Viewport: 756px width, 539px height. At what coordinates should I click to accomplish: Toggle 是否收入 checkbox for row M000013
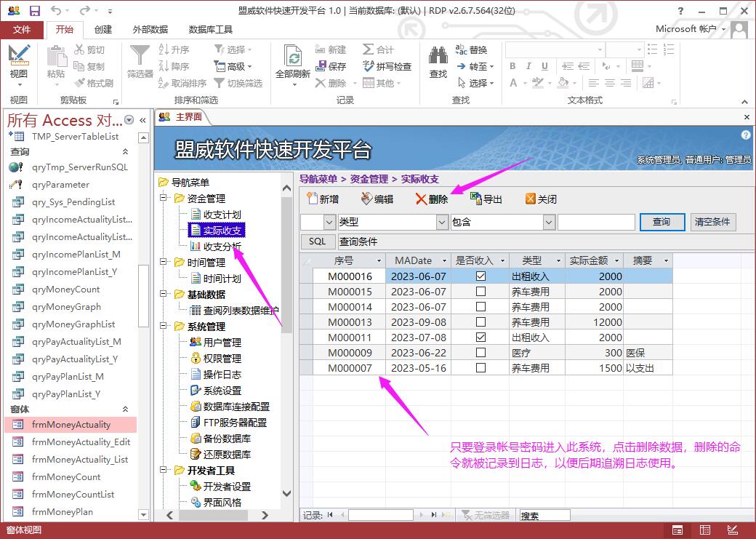coord(480,322)
